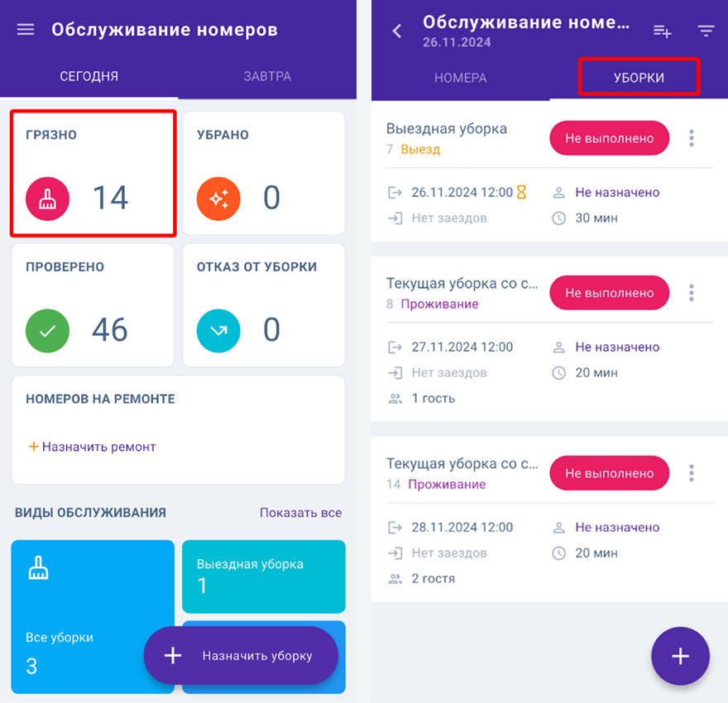Go back with the left arrow
728x703 pixels.
point(396,31)
